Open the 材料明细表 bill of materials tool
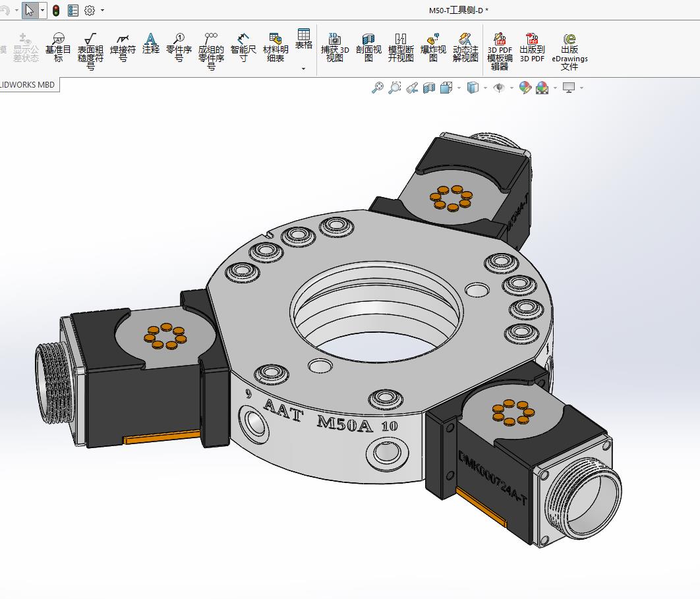700x599 pixels. coord(276,47)
